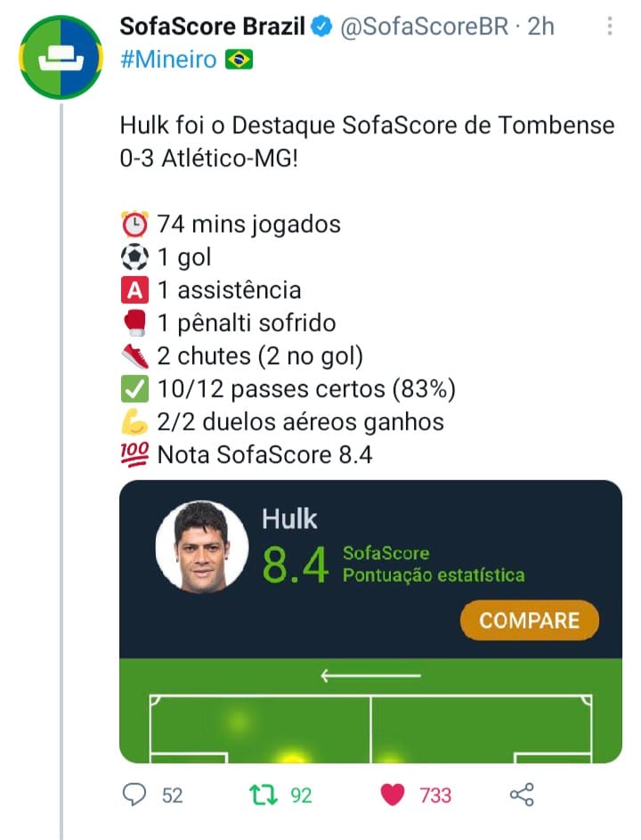Open the @SofaScoreBR handle

tap(424, 27)
